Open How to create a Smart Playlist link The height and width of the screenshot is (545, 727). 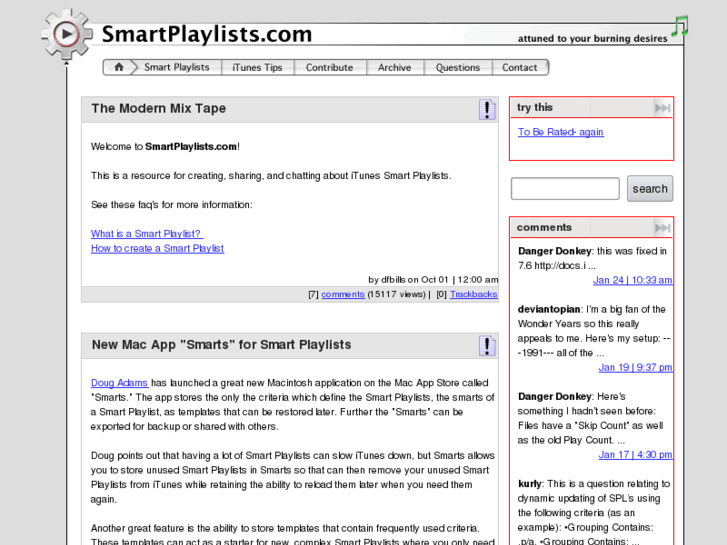click(157, 249)
